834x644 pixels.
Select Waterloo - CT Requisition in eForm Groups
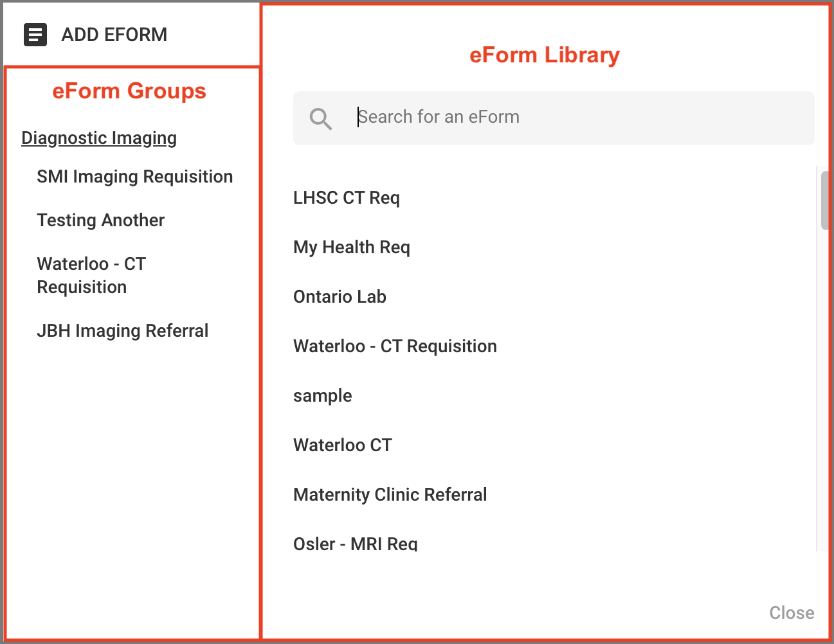click(x=91, y=275)
